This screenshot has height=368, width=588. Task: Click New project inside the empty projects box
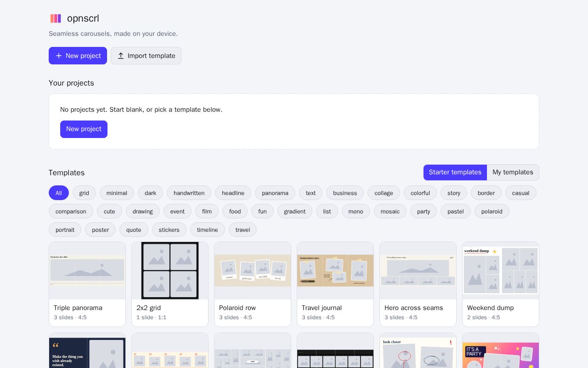pyautogui.click(x=84, y=129)
